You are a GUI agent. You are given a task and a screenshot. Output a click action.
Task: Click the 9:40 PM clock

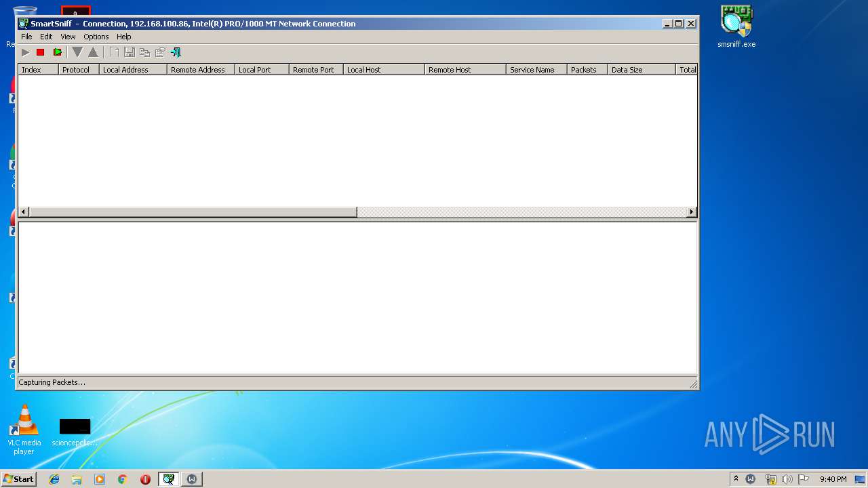tap(833, 479)
